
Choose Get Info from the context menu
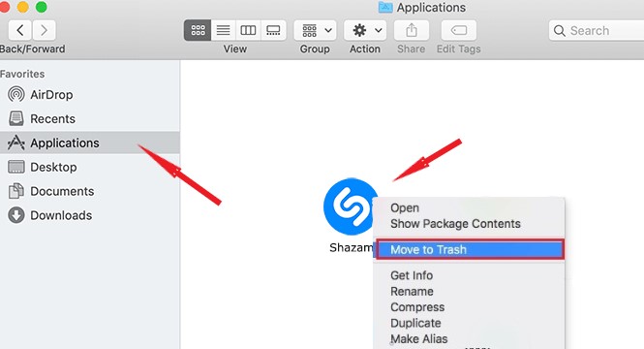(x=469, y=275)
